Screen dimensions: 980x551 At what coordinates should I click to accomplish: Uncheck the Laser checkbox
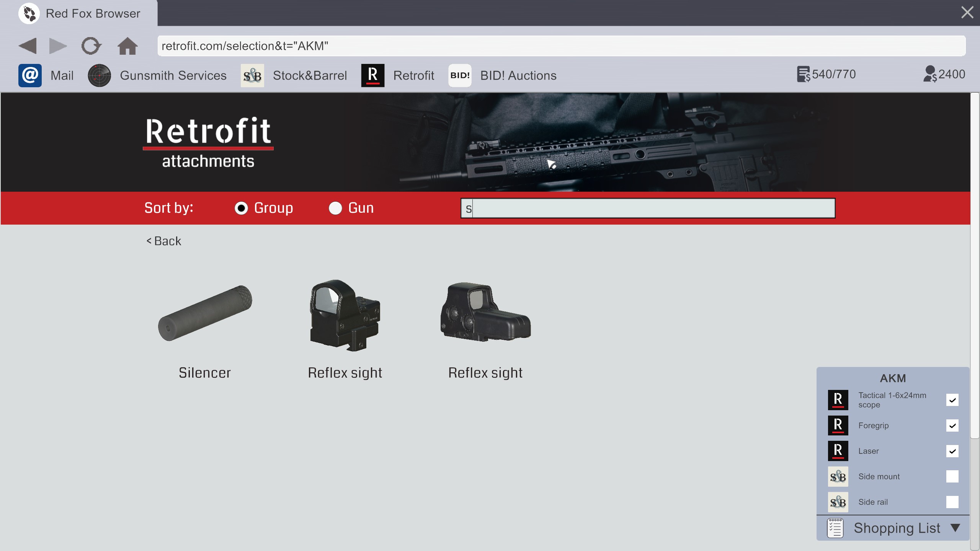click(x=952, y=451)
